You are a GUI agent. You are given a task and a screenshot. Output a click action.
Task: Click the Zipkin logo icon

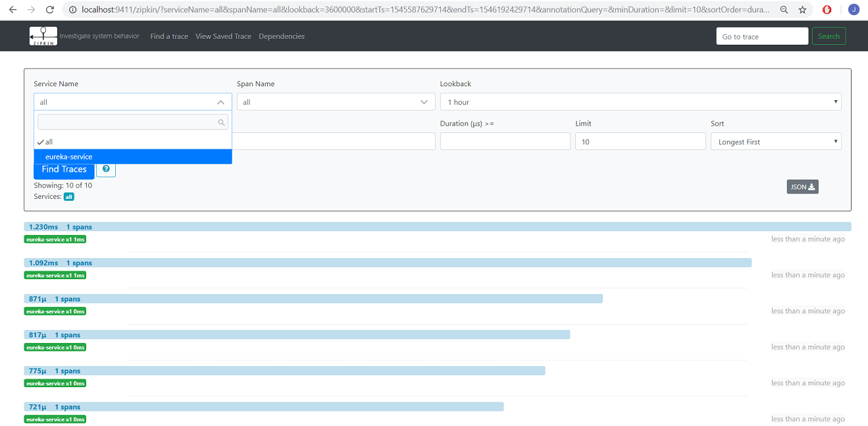[x=42, y=36]
